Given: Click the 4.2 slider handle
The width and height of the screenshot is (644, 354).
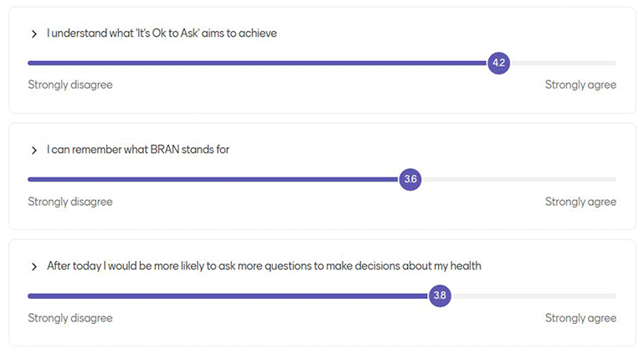Looking at the screenshot, I should coord(499,63).
